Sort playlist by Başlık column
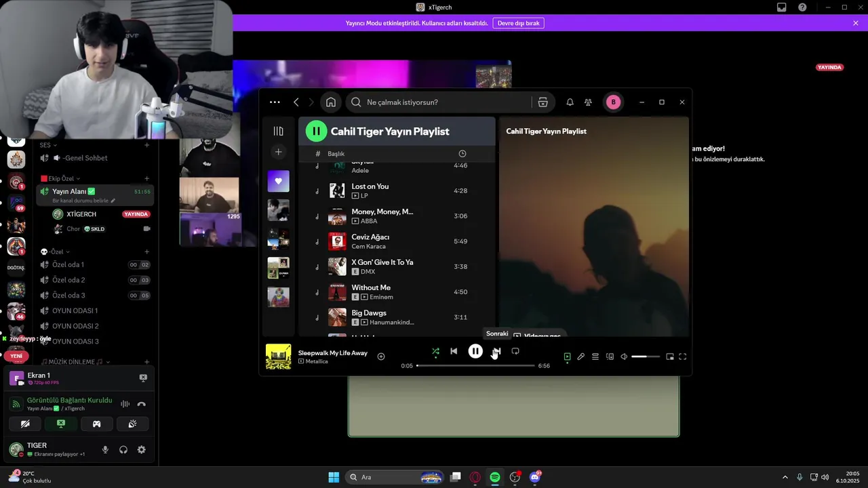868x488 pixels. tap(336, 154)
